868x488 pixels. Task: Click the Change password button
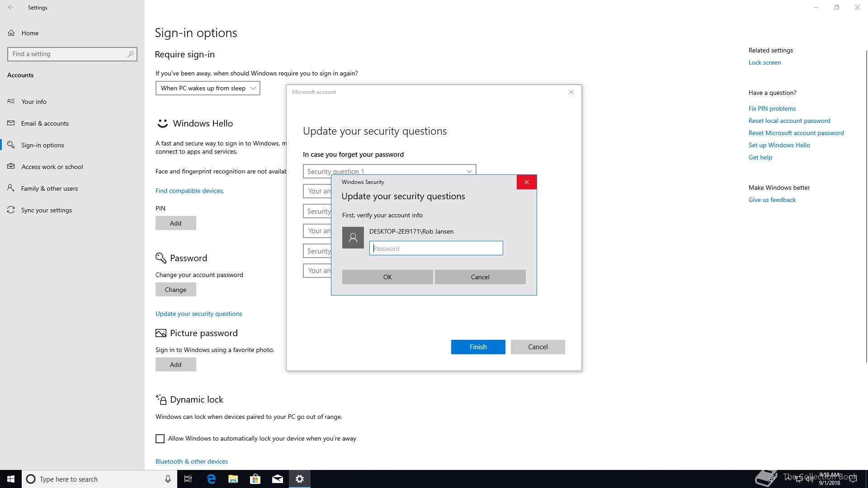pos(176,290)
